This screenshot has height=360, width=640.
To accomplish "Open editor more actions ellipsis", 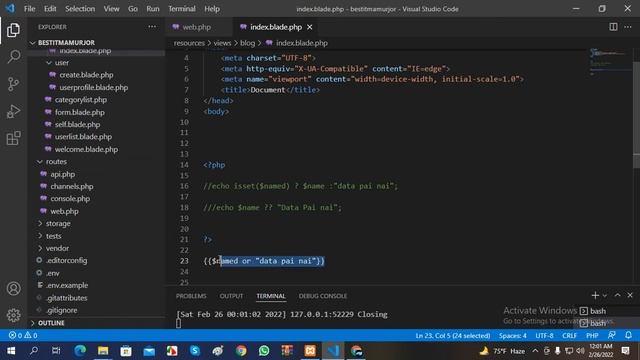I will [x=628, y=27].
